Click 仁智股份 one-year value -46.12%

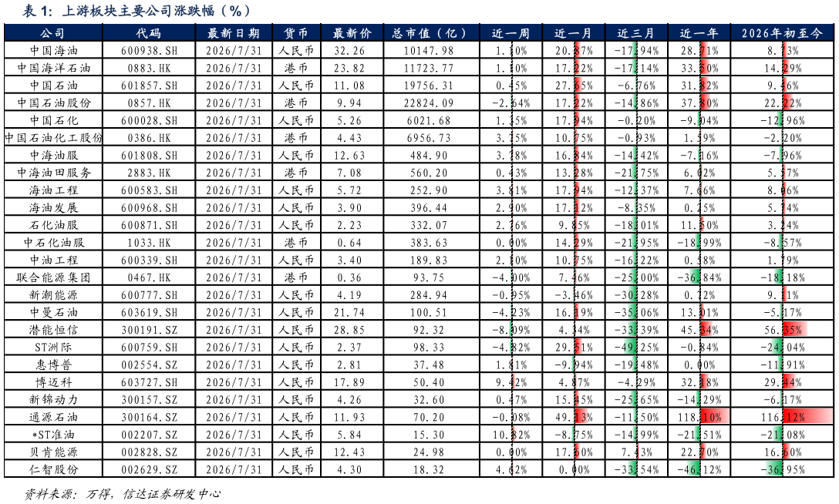point(699,470)
